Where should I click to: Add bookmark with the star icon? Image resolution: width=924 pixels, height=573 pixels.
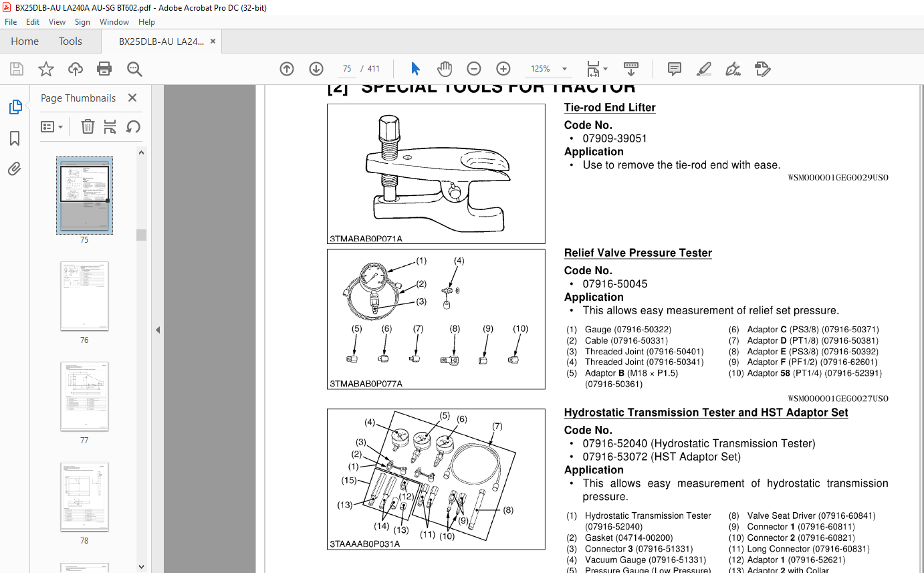(x=46, y=69)
